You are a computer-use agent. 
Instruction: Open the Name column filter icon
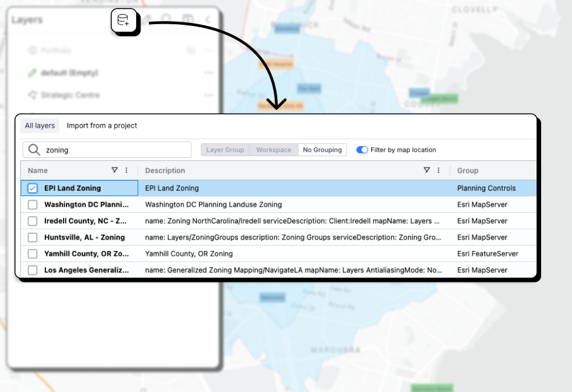click(x=114, y=171)
